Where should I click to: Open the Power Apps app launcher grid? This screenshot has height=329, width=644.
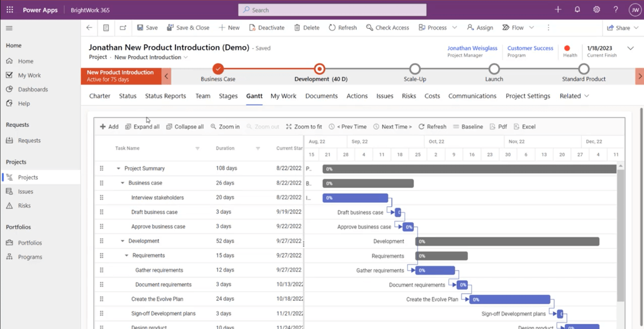pyautogui.click(x=10, y=10)
